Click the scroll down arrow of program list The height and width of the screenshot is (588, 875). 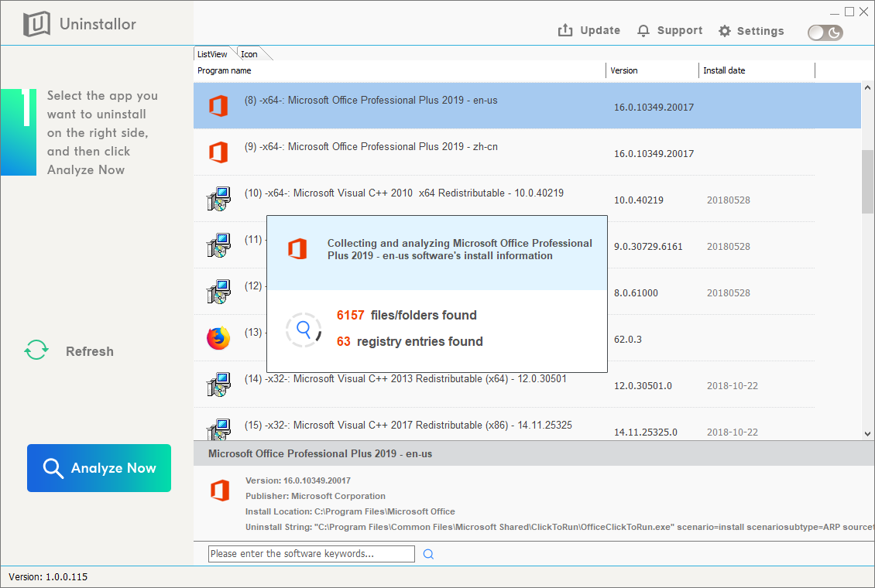click(x=868, y=433)
